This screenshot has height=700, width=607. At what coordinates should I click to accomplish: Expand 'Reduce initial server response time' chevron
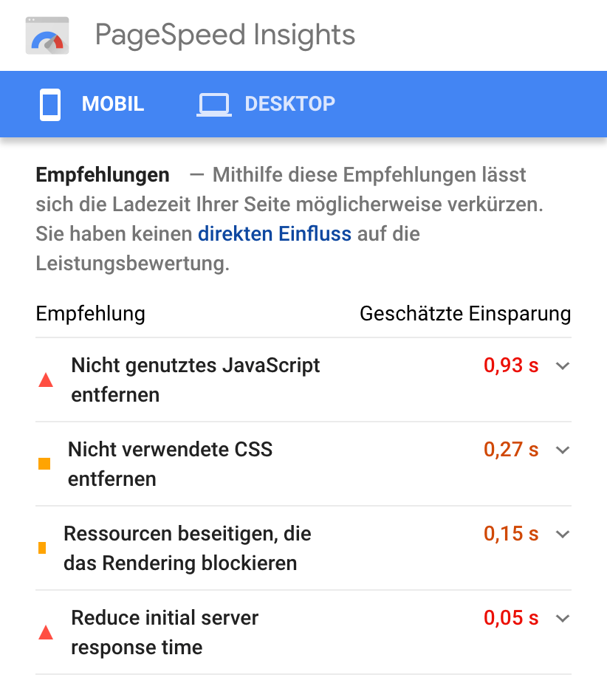pyautogui.click(x=563, y=618)
